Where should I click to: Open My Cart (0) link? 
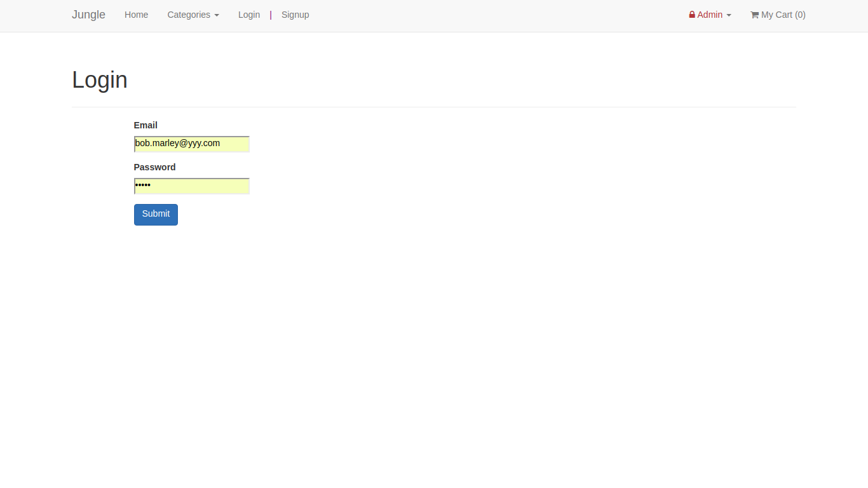point(778,15)
